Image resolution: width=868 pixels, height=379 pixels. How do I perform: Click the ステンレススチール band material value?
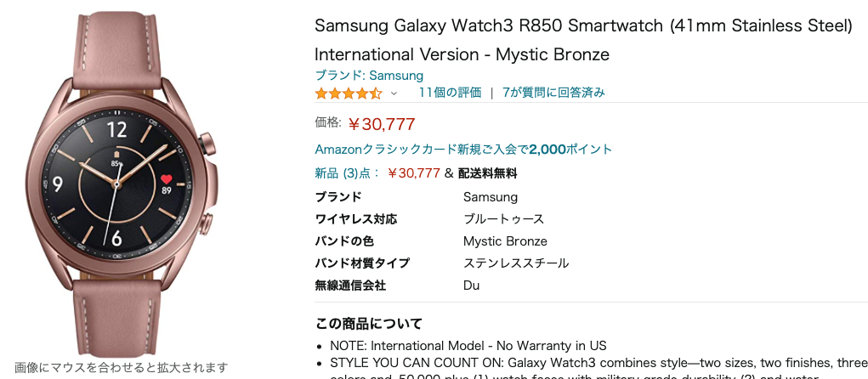click(x=516, y=263)
